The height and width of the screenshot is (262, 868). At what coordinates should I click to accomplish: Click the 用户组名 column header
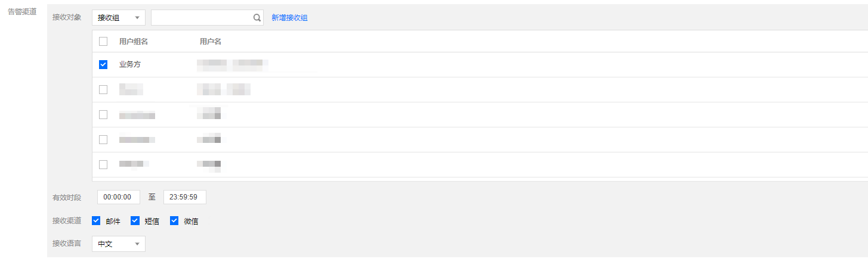134,41
